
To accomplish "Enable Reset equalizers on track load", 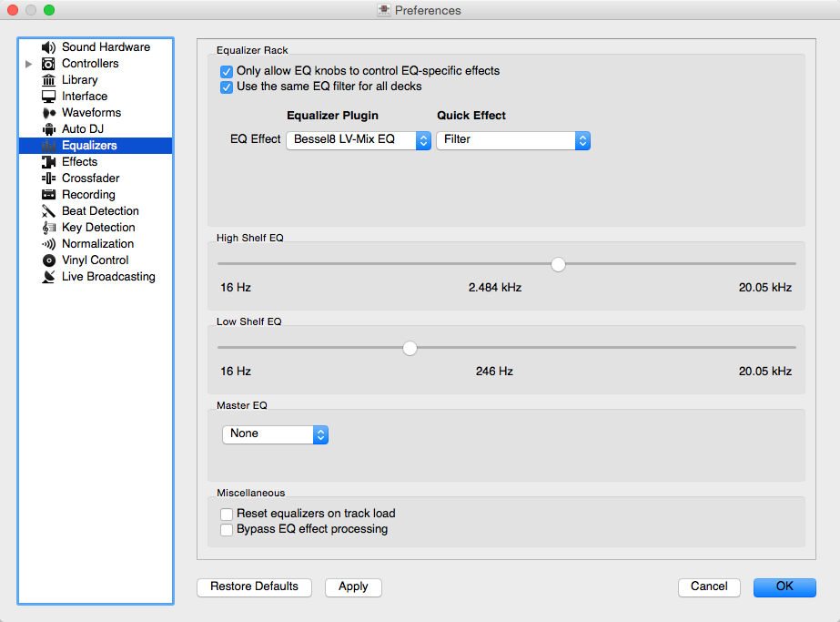I will coord(227,514).
